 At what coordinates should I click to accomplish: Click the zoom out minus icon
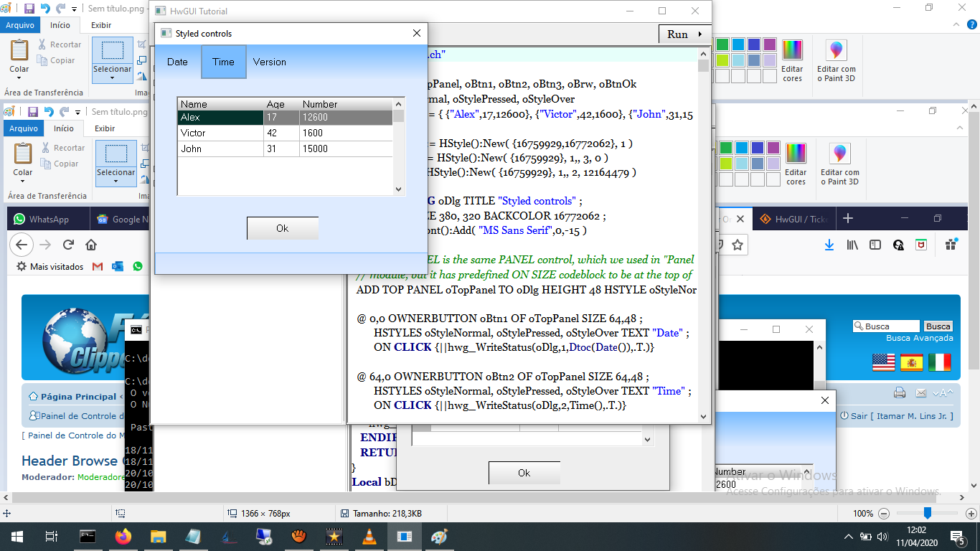[x=884, y=514]
